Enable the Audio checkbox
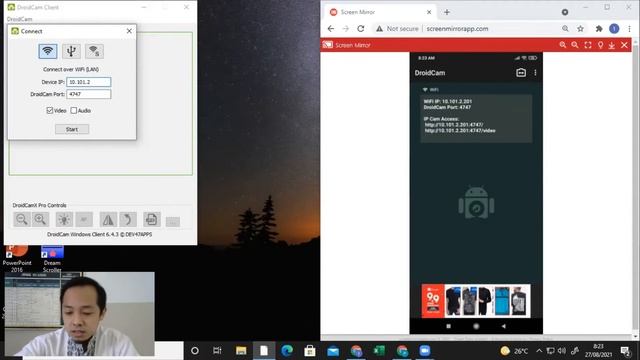This screenshot has width=640, height=360. (74, 110)
